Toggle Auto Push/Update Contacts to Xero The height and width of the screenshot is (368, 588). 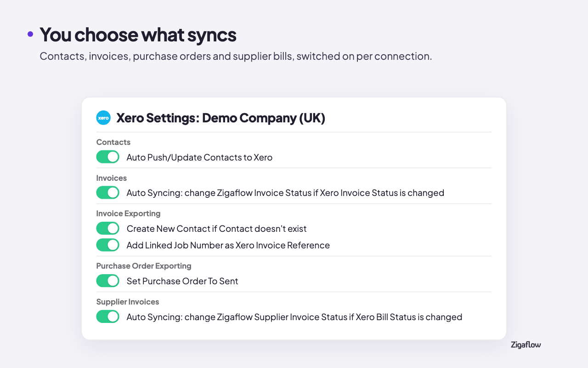point(108,157)
